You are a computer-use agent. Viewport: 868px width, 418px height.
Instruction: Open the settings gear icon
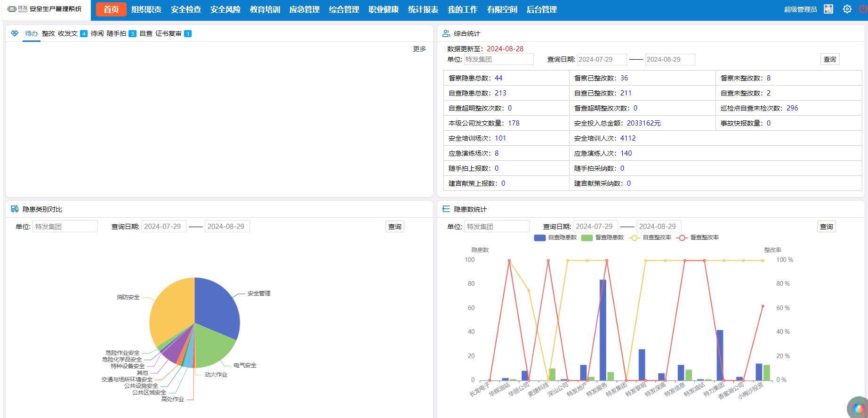[847, 9]
